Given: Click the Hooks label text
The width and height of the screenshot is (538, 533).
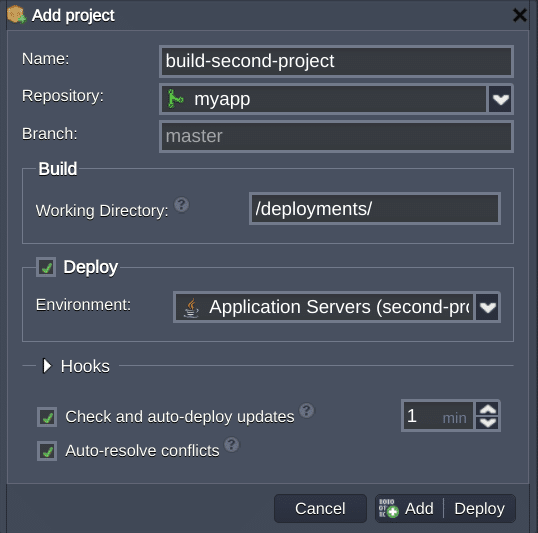Looking at the screenshot, I should pos(85,366).
